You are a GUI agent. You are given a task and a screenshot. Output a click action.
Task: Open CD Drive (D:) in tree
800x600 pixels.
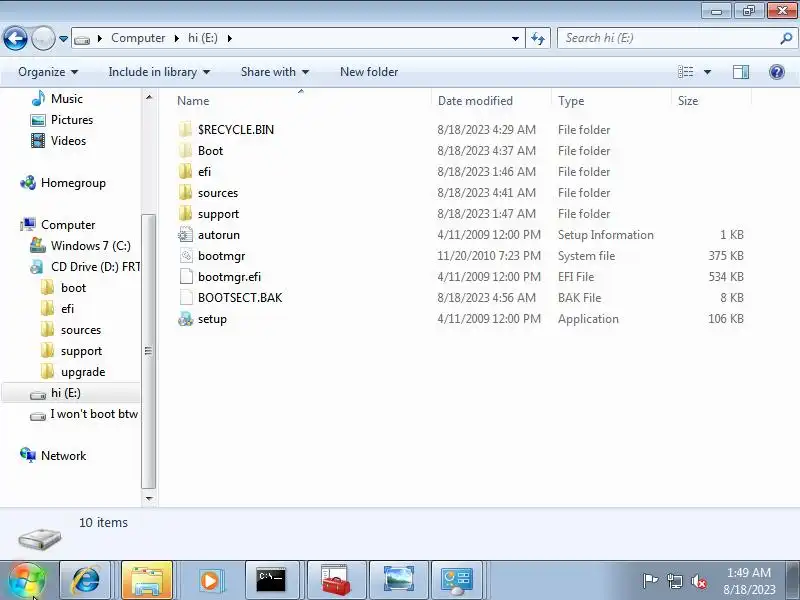click(x=95, y=267)
